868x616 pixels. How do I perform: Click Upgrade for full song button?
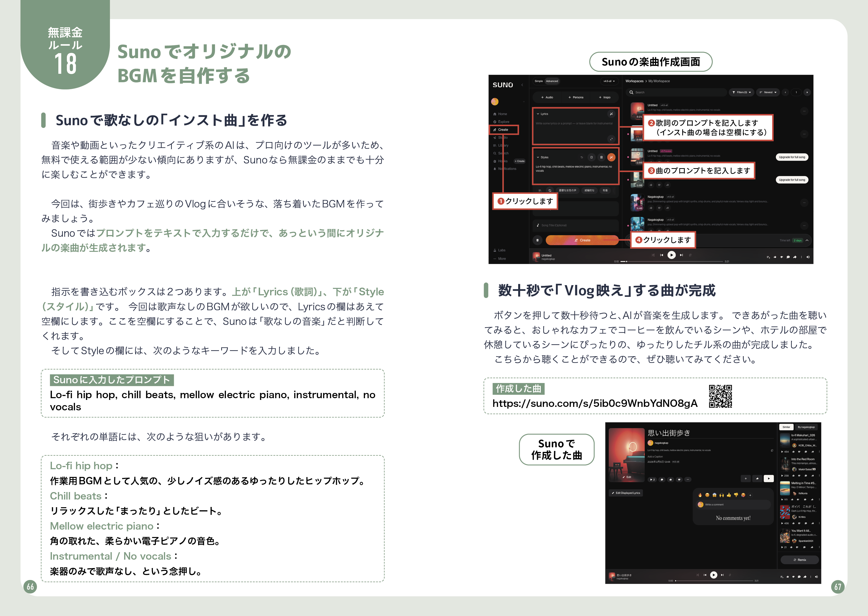[792, 157]
